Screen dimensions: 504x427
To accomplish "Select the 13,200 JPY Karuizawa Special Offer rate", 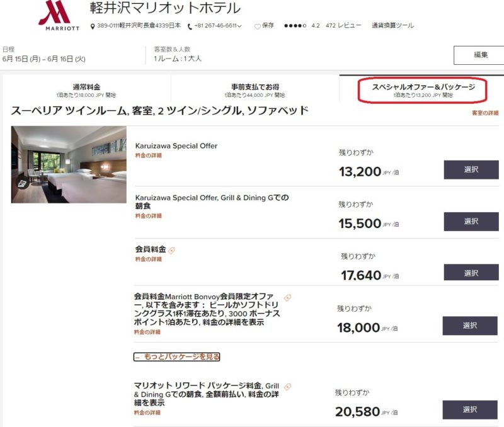I will [x=471, y=169].
